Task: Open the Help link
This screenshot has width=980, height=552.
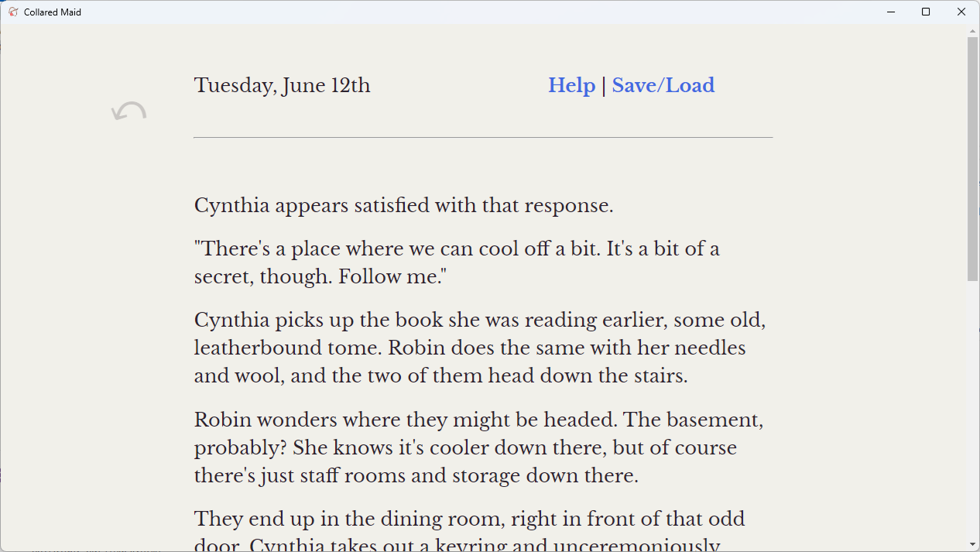Action: pos(571,85)
